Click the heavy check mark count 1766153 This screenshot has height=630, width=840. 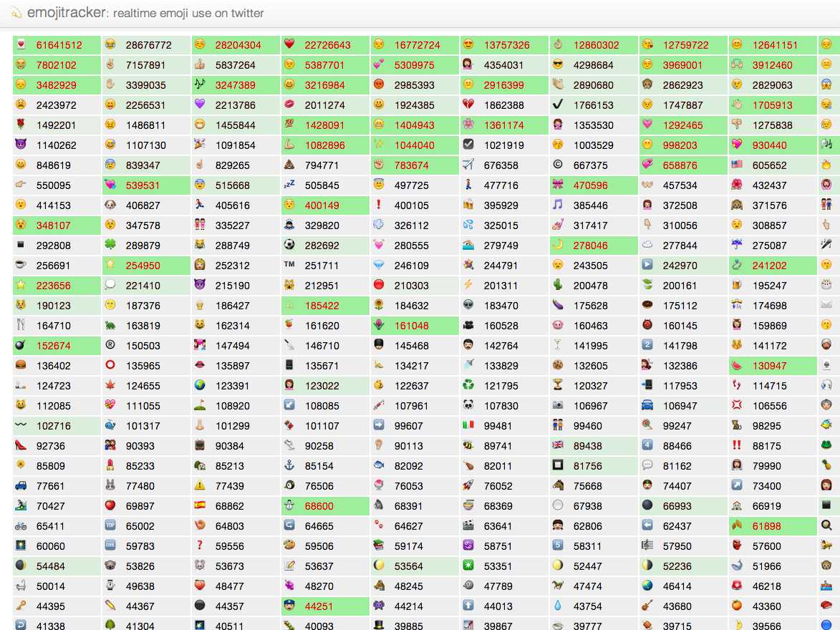click(x=593, y=105)
